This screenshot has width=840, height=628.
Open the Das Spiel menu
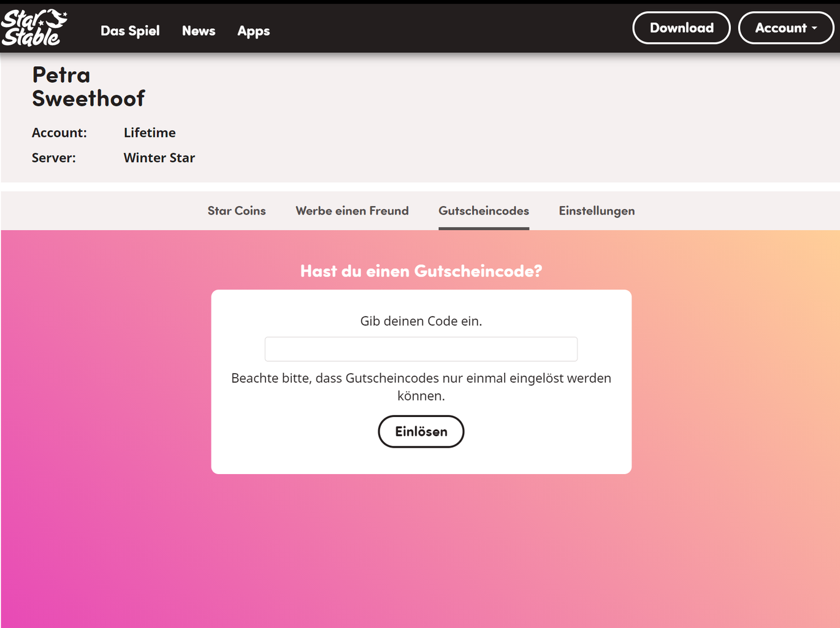pyautogui.click(x=130, y=31)
